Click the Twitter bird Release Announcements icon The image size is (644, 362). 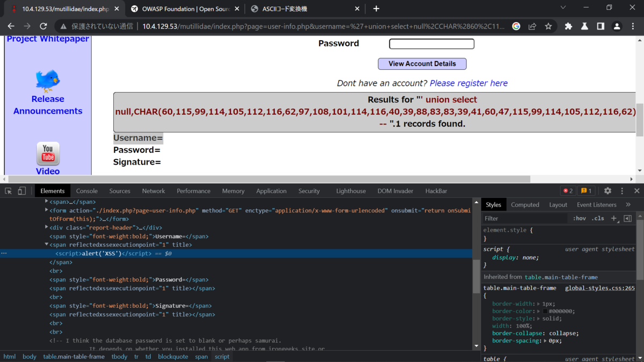[x=48, y=80]
